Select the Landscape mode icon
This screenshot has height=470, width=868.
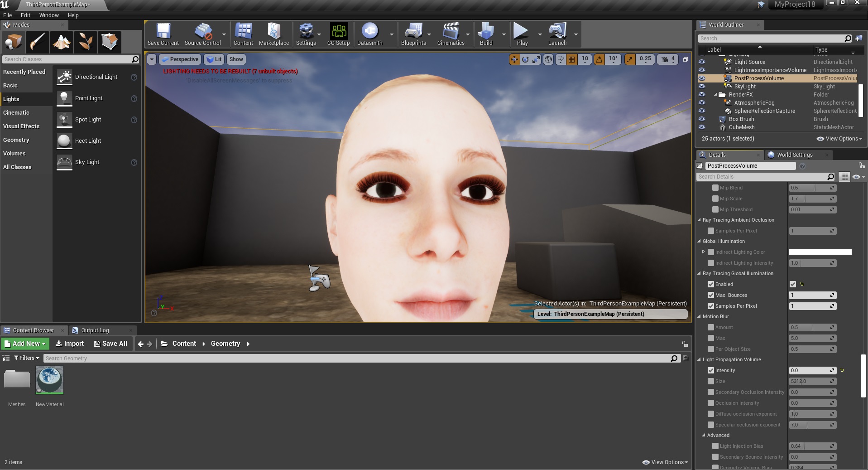[x=61, y=42]
